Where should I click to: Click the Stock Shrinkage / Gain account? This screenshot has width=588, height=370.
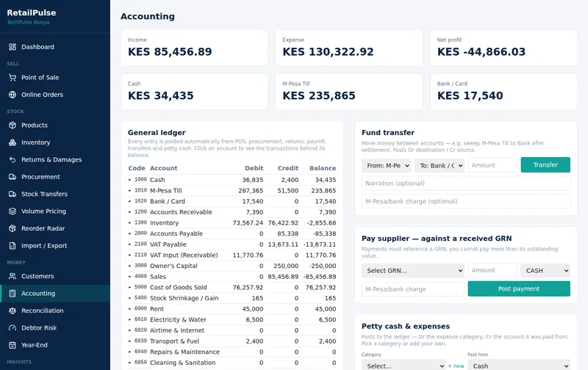pos(184,298)
